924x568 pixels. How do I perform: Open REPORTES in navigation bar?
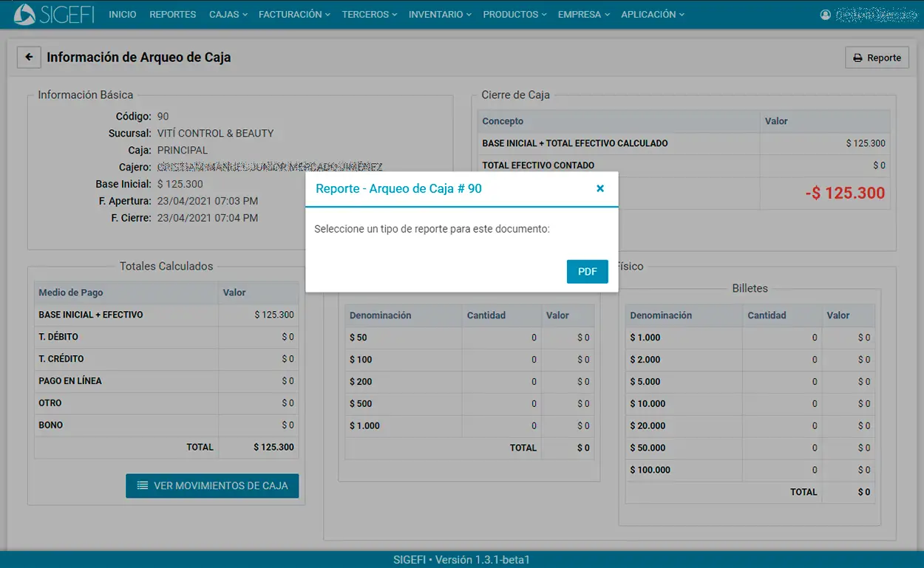pos(172,15)
